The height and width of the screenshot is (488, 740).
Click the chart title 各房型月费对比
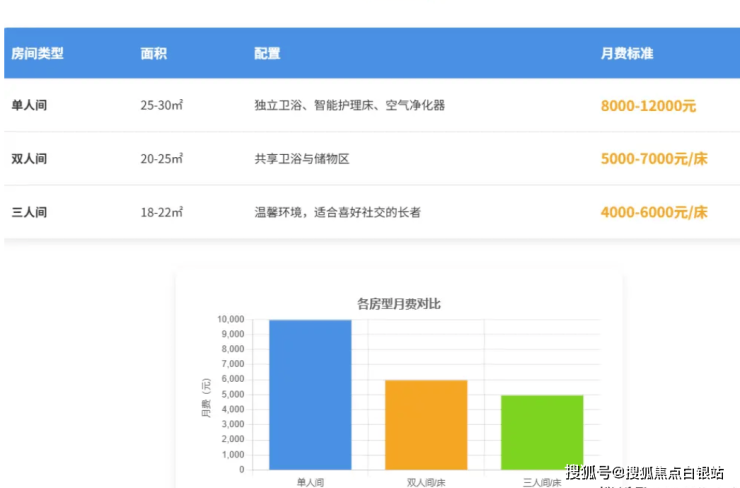(398, 303)
